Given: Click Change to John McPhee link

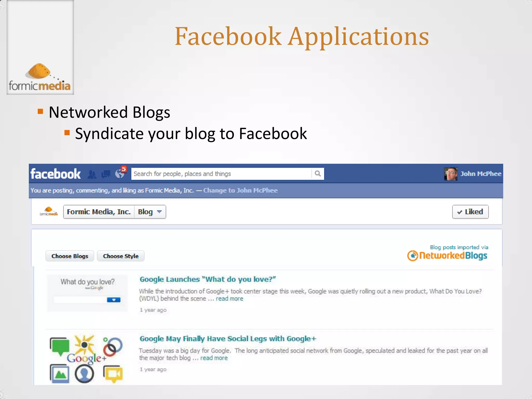Looking at the screenshot, I should (x=240, y=190).
